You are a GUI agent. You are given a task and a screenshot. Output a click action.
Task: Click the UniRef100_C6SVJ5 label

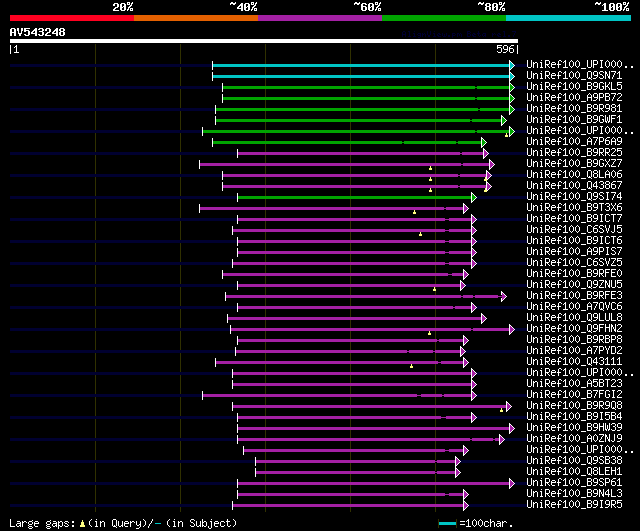pos(574,230)
